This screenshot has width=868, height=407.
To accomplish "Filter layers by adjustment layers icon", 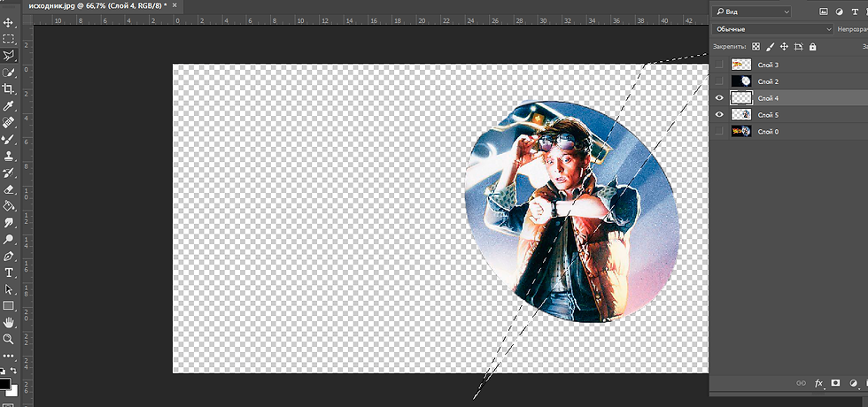I will point(840,11).
